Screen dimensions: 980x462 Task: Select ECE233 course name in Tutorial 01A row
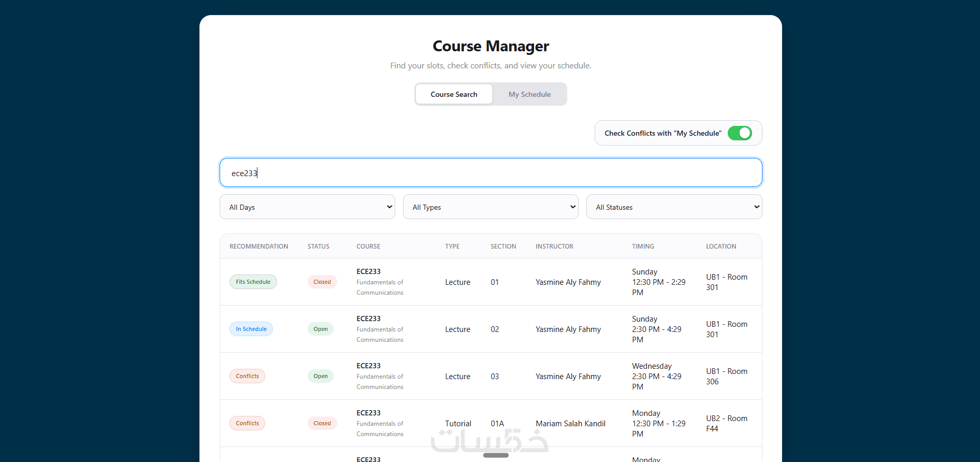pos(368,413)
